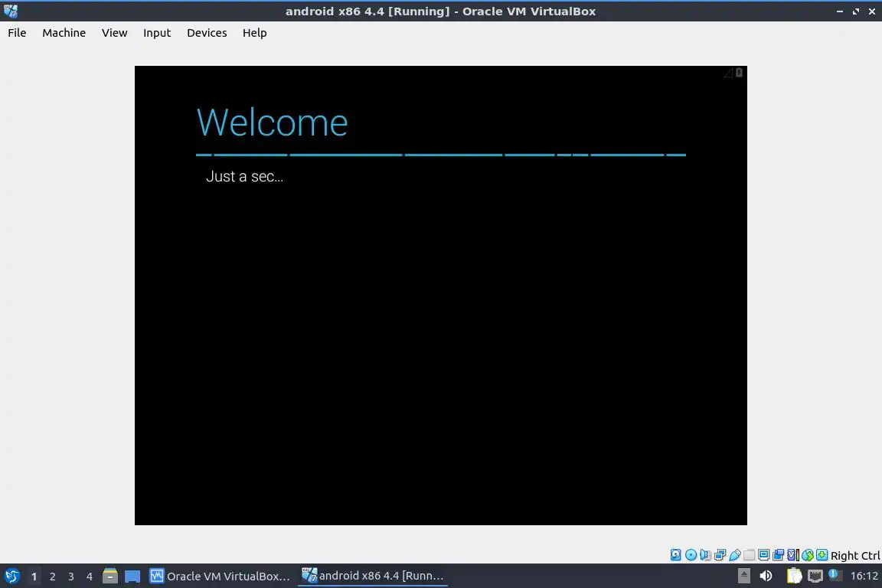This screenshot has height=588, width=882.
Task: Click the notification alert tray icon
Action: click(x=835, y=575)
